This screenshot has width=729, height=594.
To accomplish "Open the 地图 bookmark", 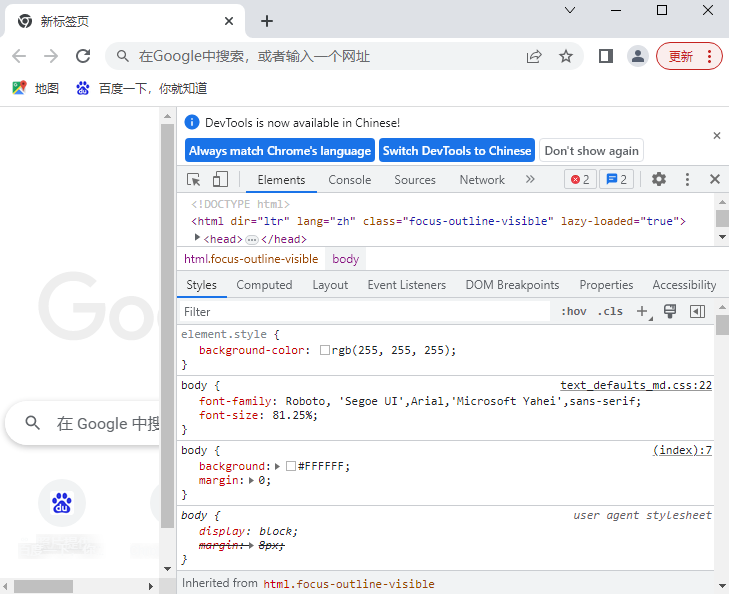I will point(36,88).
